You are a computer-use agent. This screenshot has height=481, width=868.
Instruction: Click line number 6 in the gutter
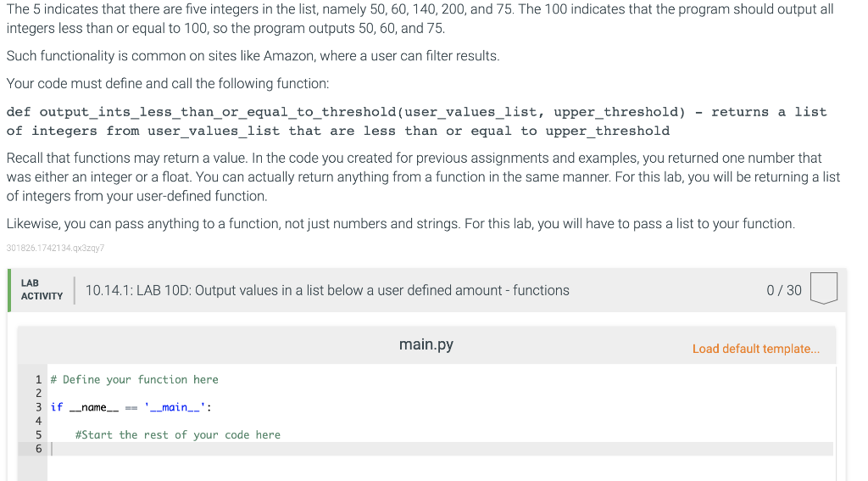click(x=38, y=449)
